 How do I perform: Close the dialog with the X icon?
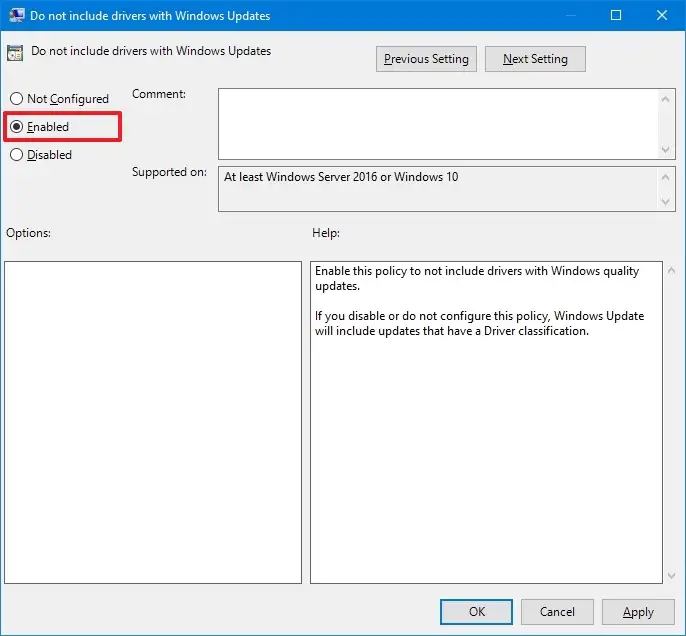tap(662, 15)
